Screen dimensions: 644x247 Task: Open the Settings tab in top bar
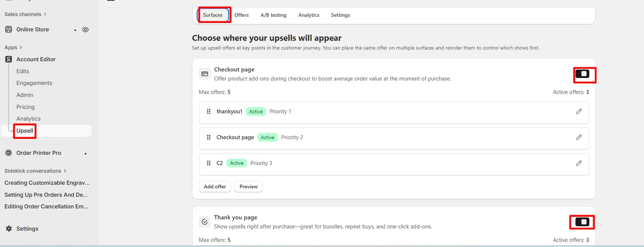point(341,15)
